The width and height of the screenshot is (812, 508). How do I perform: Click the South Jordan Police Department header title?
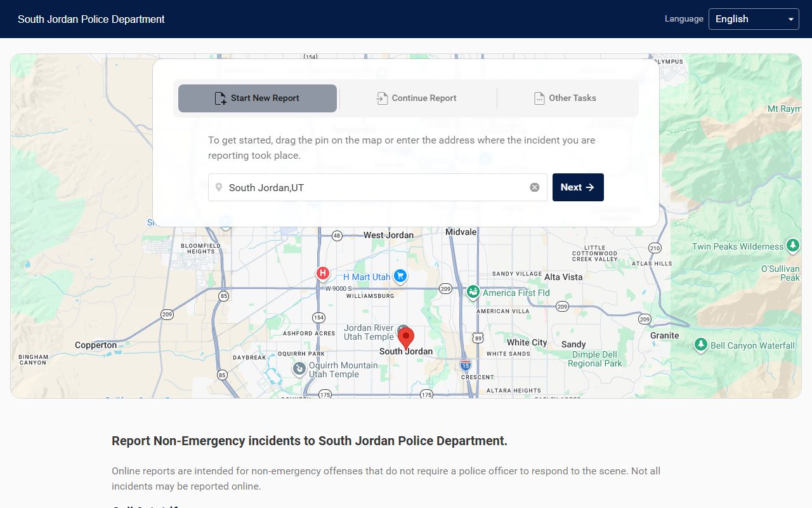[x=91, y=19]
